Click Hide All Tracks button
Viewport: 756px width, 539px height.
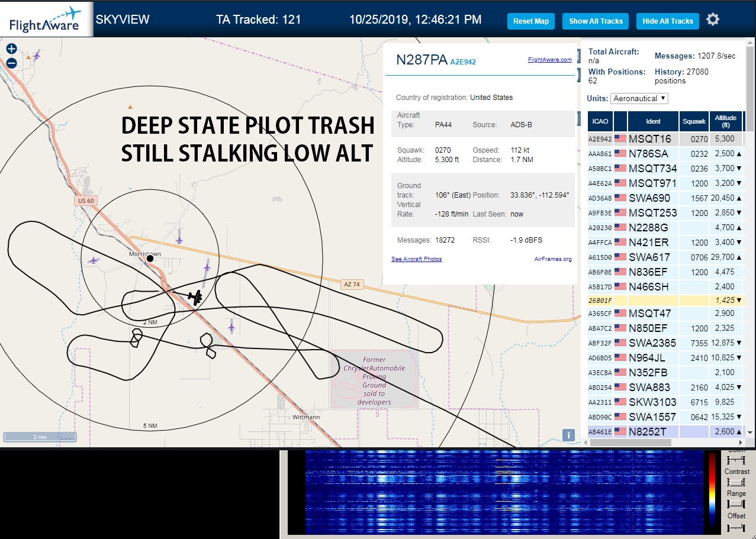click(x=668, y=21)
